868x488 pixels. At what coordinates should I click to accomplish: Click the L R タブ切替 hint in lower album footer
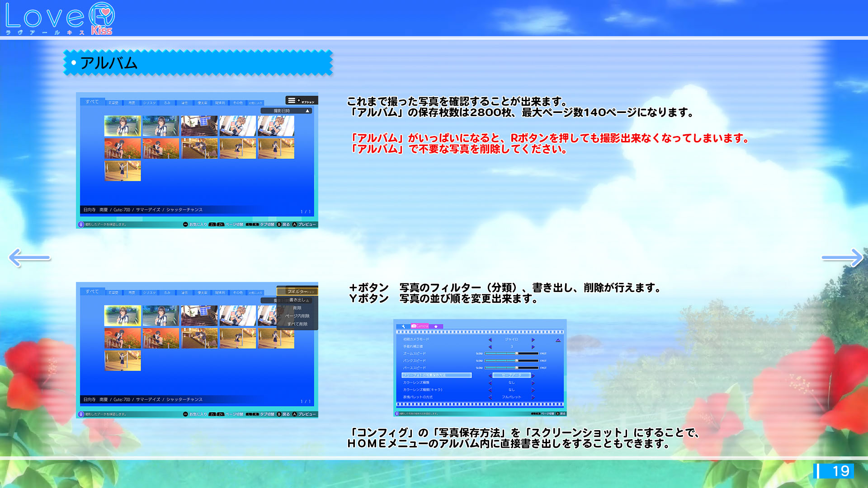coord(260,414)
